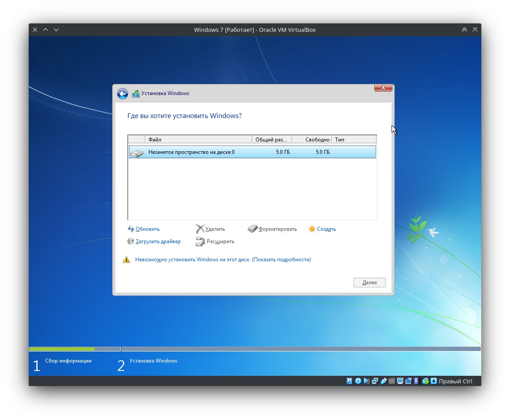Screen dimensions: 510x420
Task: Click the double up chevron in the title bar
Action: click(x=464, y=30)
